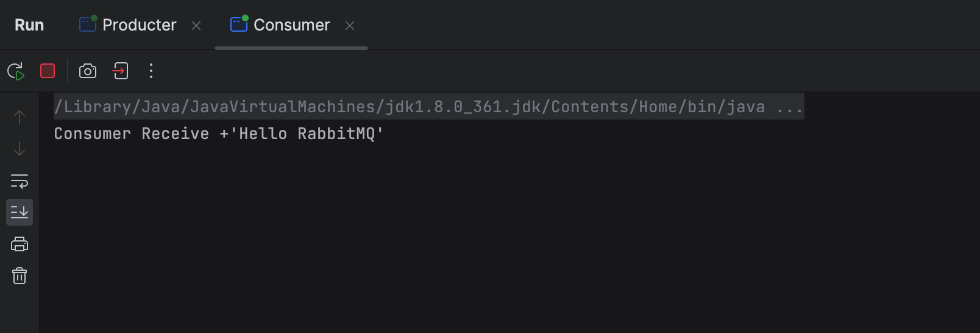Click the down arrow stack trace icon

[20, 149]
